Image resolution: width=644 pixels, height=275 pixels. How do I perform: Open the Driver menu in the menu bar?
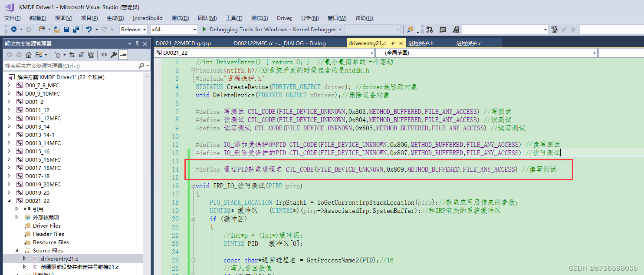pyautogui.click(x=284, y=18)
